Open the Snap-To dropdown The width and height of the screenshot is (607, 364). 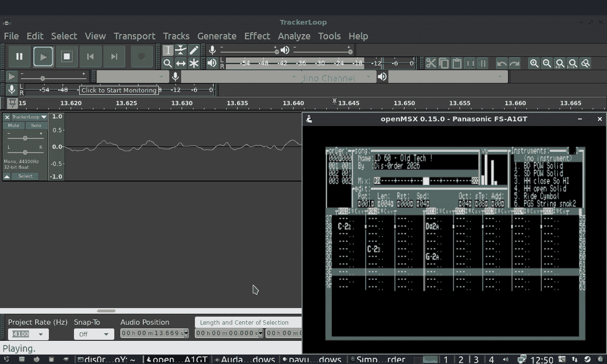(x=94, y=334)
